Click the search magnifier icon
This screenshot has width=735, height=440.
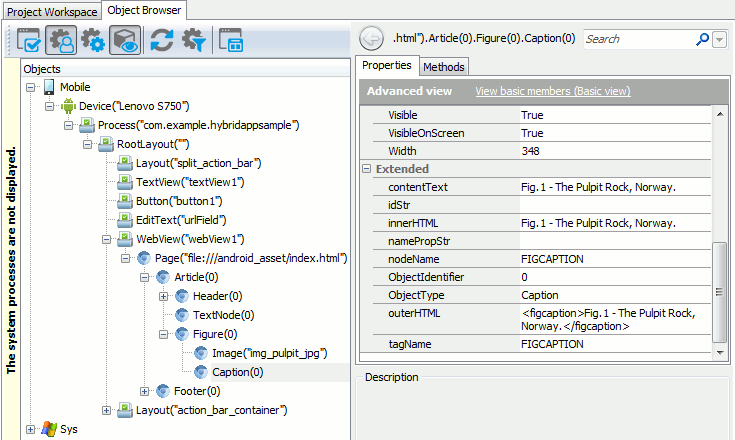(704, 39)
